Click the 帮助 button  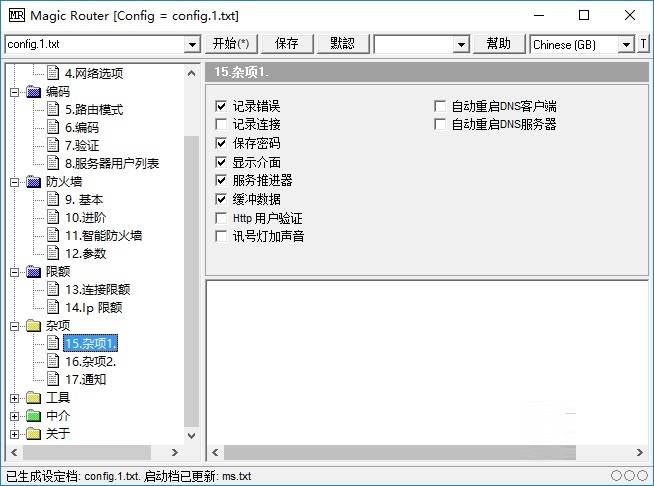click(499, 44)
